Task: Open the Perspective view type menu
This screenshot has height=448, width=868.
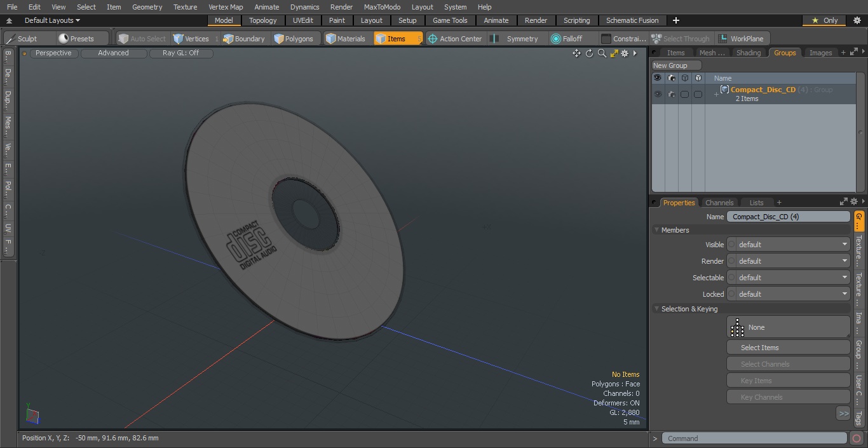Action: (53, 53)
